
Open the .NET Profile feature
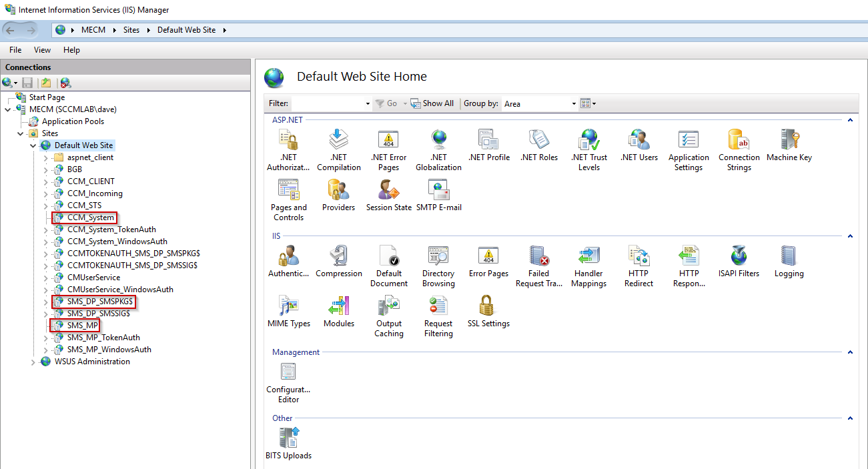488,145
